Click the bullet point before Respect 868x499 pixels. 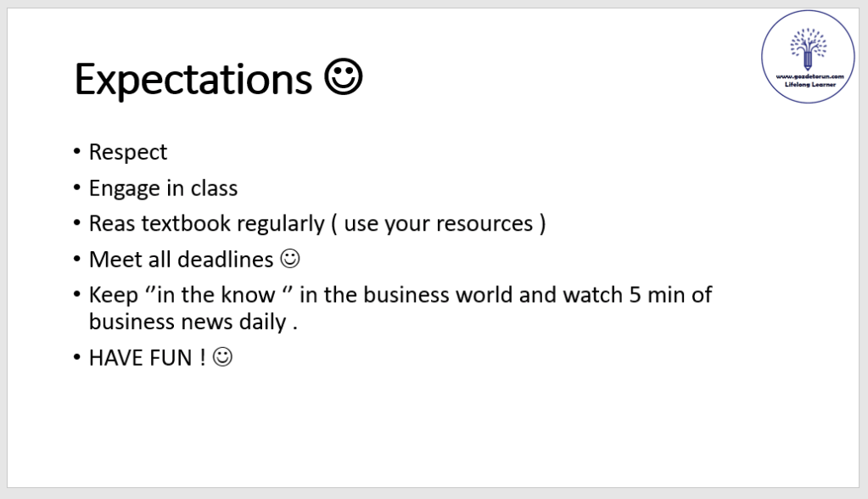click(x=77, y=153)
